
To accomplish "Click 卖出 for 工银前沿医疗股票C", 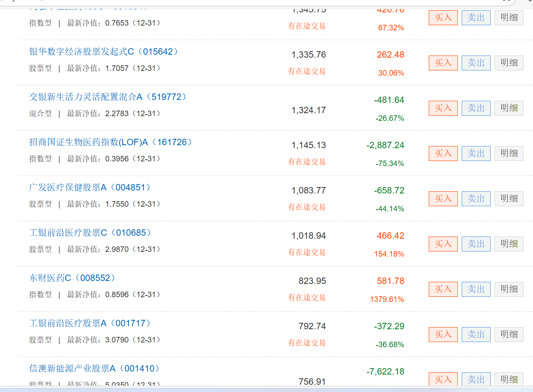I will (x=476, y=244).
